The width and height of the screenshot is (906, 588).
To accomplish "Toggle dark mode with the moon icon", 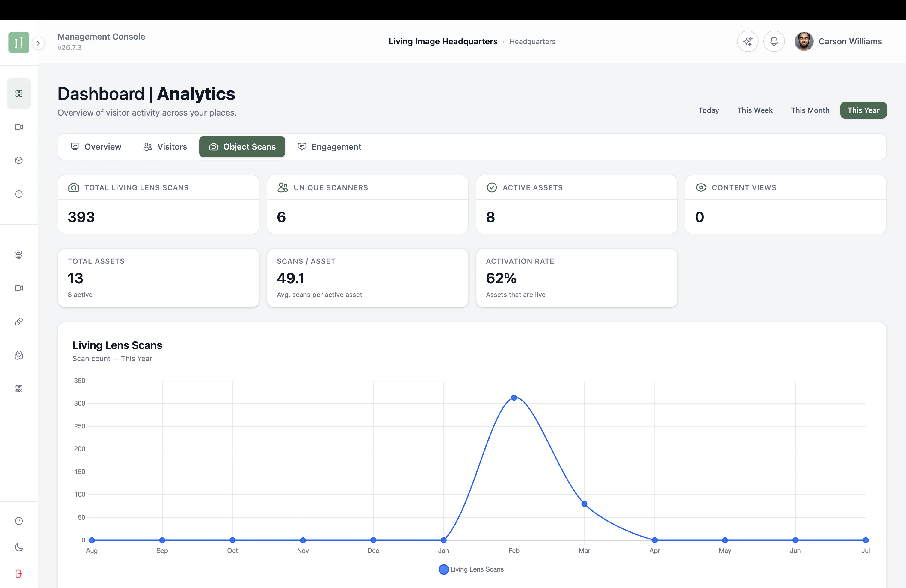I will point(19,547).
